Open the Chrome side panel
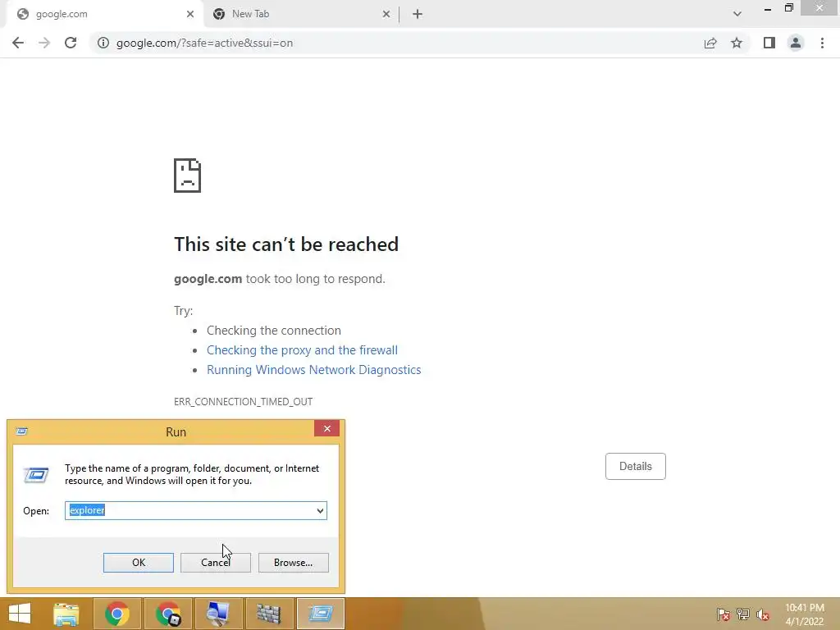The height and width of the screenshot is (630, 840). click(x=769, y=43)
